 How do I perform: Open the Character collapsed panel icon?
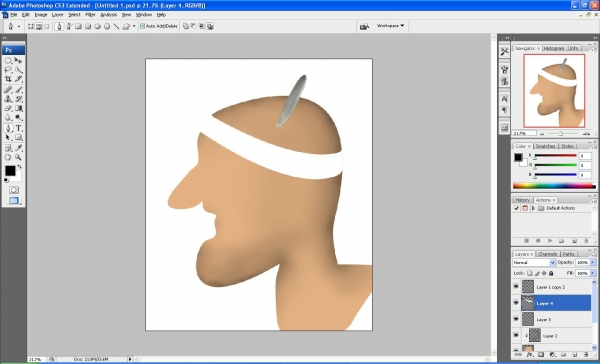click(x=504, y=99)
